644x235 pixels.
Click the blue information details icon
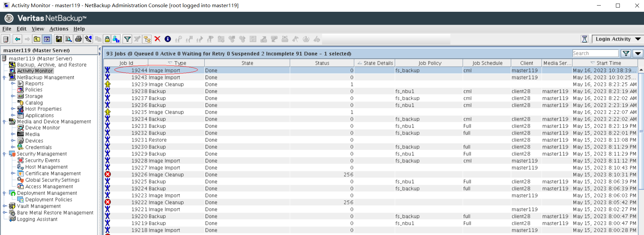[168, 39]
